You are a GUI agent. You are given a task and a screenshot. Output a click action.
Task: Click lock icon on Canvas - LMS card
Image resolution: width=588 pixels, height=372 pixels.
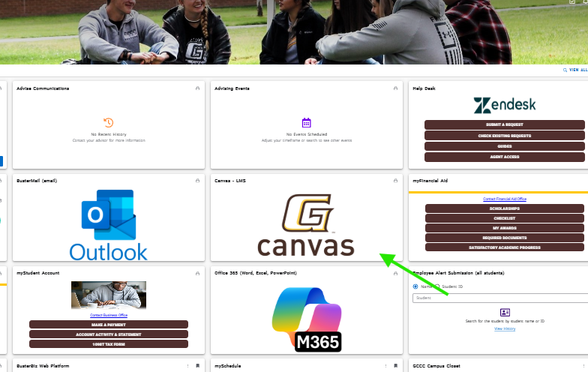[x=396, y=181]
